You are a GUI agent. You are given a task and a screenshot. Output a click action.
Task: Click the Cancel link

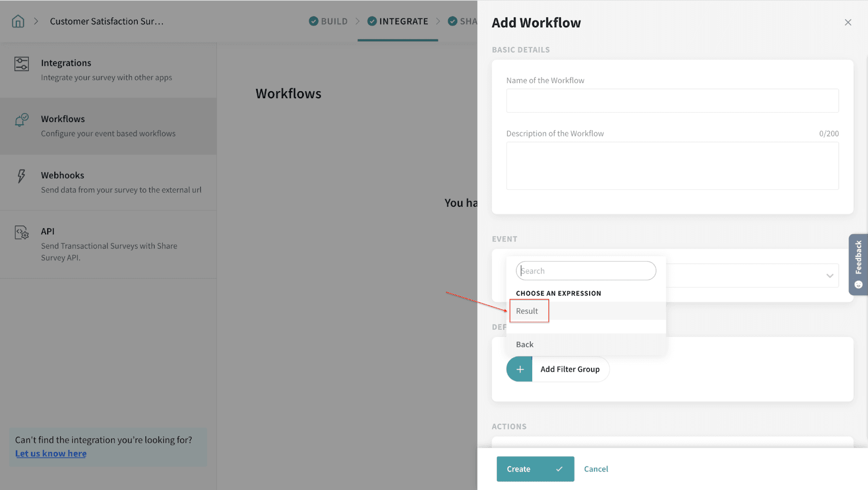pos(596,469)
